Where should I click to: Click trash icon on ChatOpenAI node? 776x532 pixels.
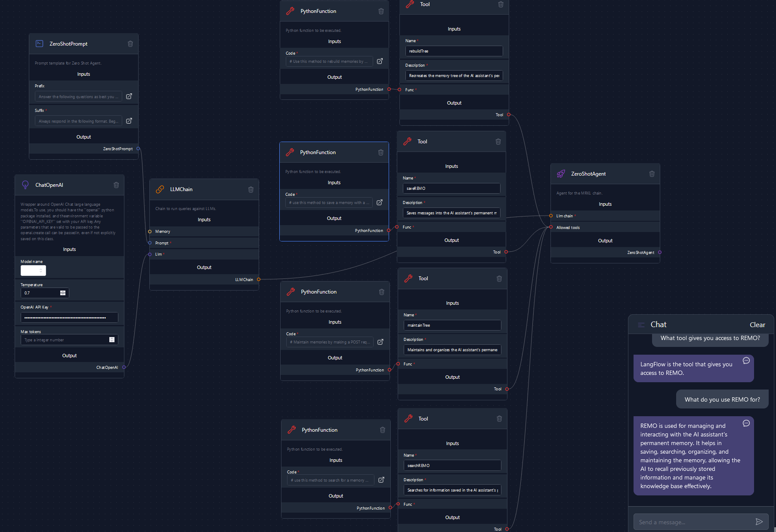click(x=116, y=185)
